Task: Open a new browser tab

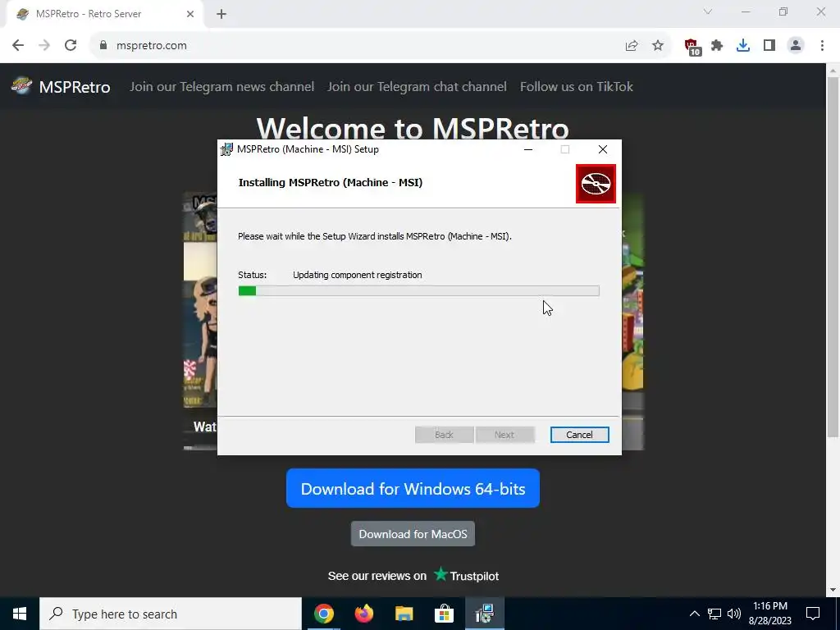Action: [221, 15]
